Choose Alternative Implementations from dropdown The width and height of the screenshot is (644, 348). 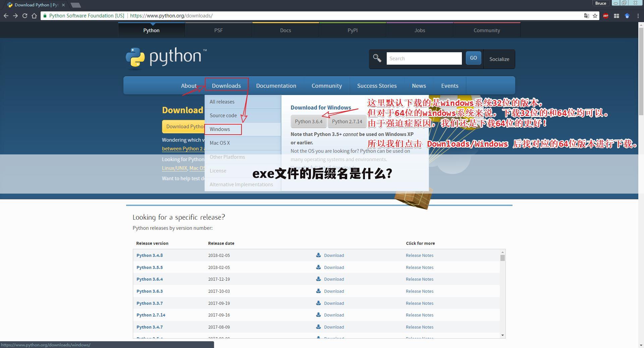pyautogui.click(x=243, y=185)
